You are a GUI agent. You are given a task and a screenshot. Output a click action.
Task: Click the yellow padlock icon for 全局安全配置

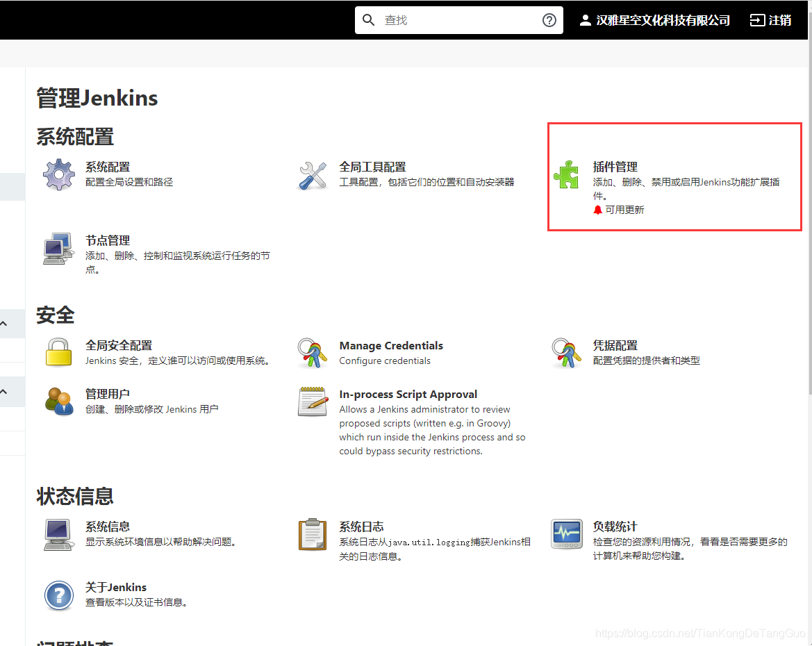[x=58, y=352]
